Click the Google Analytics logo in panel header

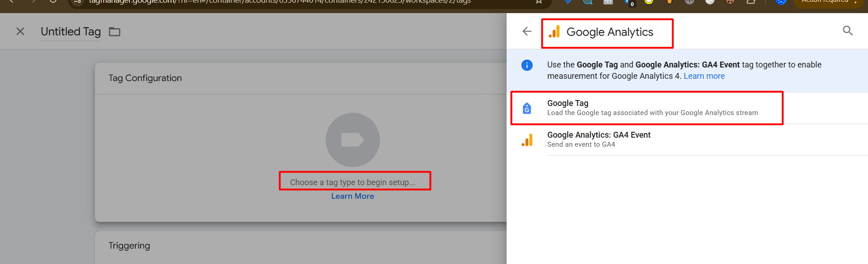pos(554,32)
